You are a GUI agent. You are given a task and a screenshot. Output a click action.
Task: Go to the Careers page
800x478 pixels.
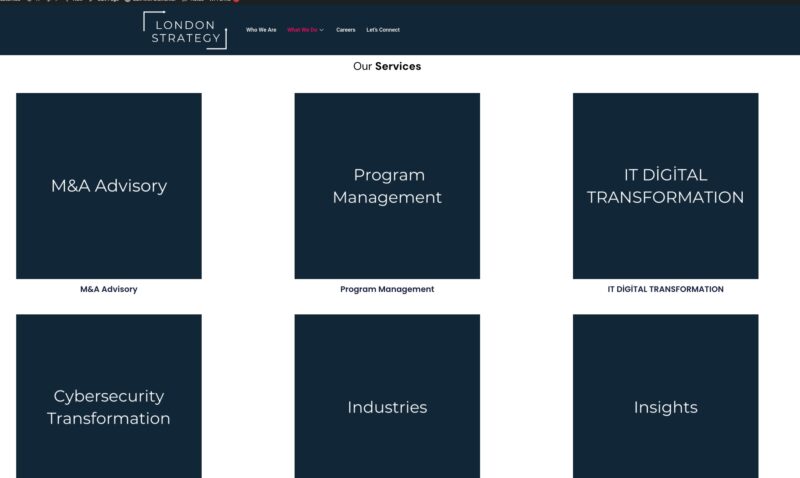[345, 30]
